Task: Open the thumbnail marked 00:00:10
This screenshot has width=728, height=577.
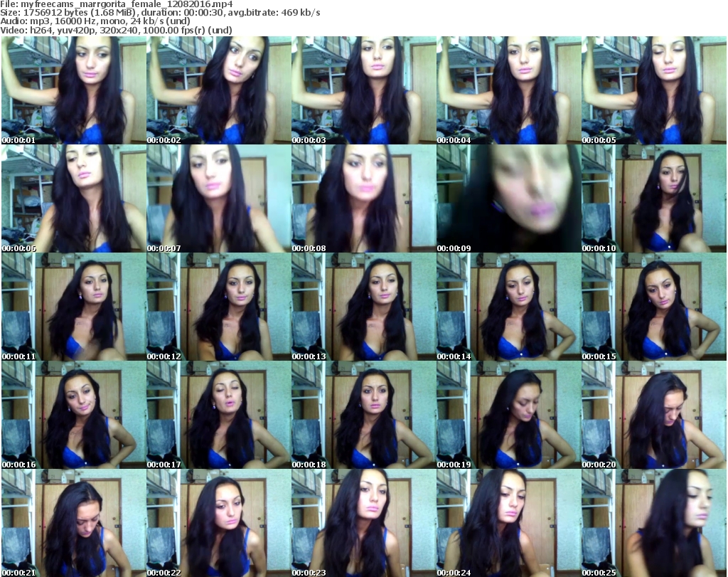Action: click(x=654, y=198)
